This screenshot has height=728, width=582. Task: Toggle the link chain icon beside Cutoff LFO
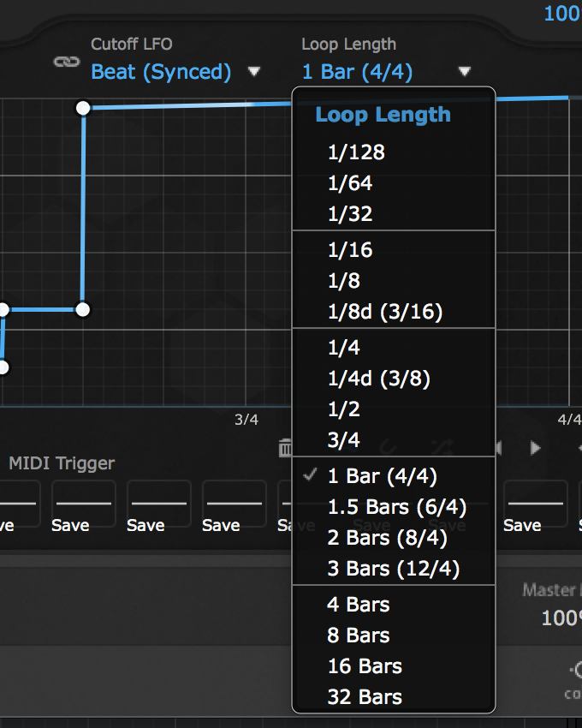[67, 62]
